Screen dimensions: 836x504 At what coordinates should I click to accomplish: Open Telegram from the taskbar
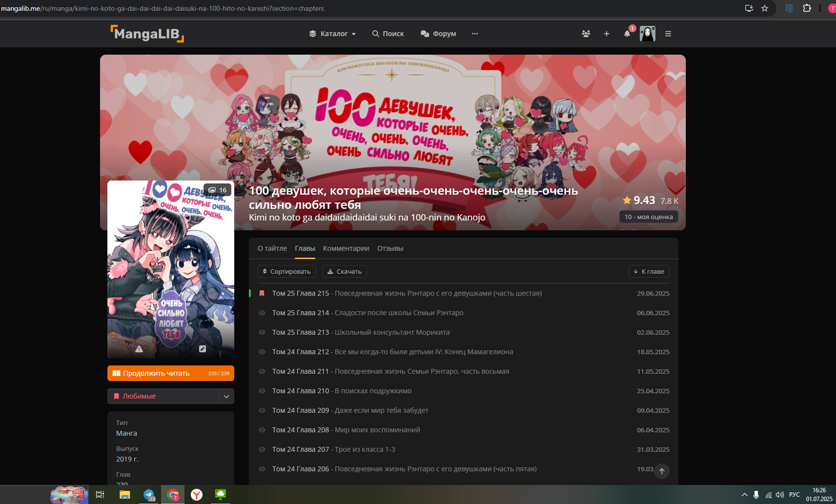[149, 495]
